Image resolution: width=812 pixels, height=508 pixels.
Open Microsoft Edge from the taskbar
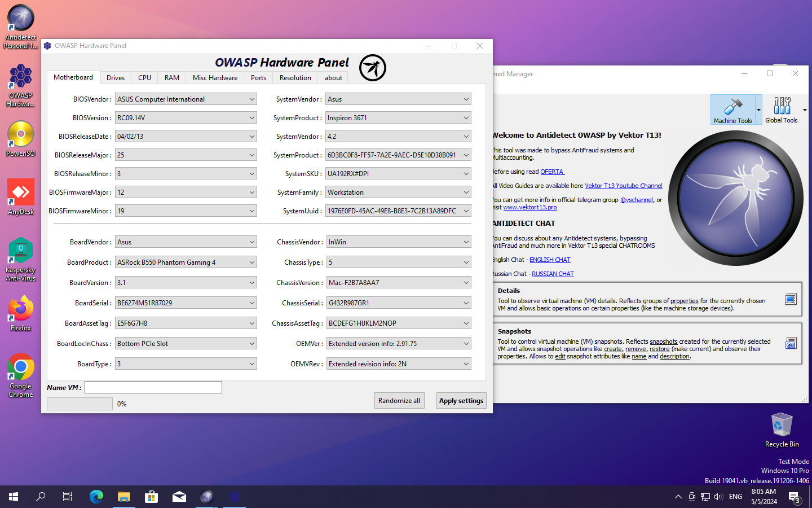(96, 497)
